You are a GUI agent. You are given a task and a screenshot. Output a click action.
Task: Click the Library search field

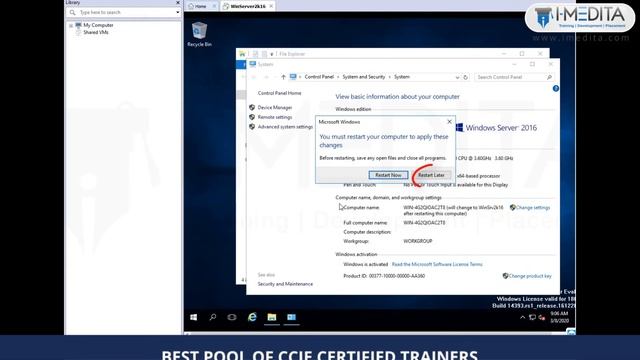click(123, 12)
